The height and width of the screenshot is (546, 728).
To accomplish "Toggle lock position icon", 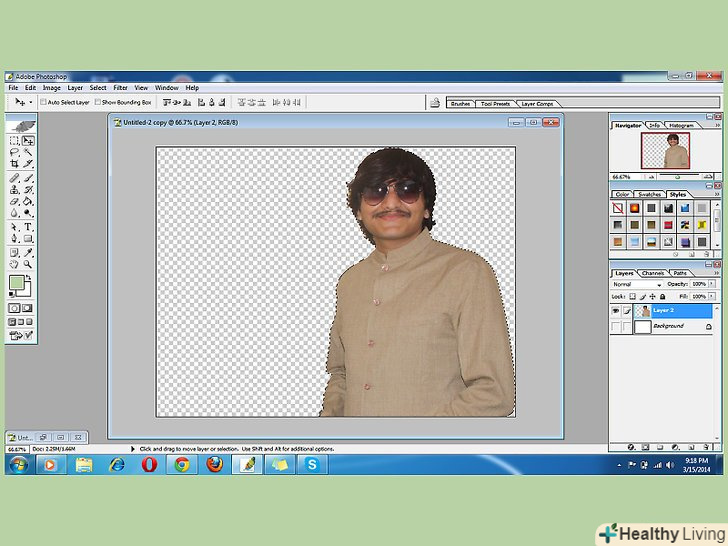I will (x=652, y=296).
